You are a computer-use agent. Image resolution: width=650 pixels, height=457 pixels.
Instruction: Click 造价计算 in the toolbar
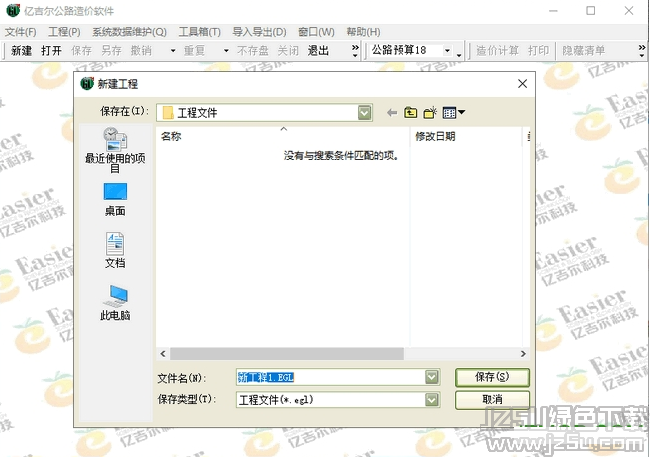coord(497,51)
